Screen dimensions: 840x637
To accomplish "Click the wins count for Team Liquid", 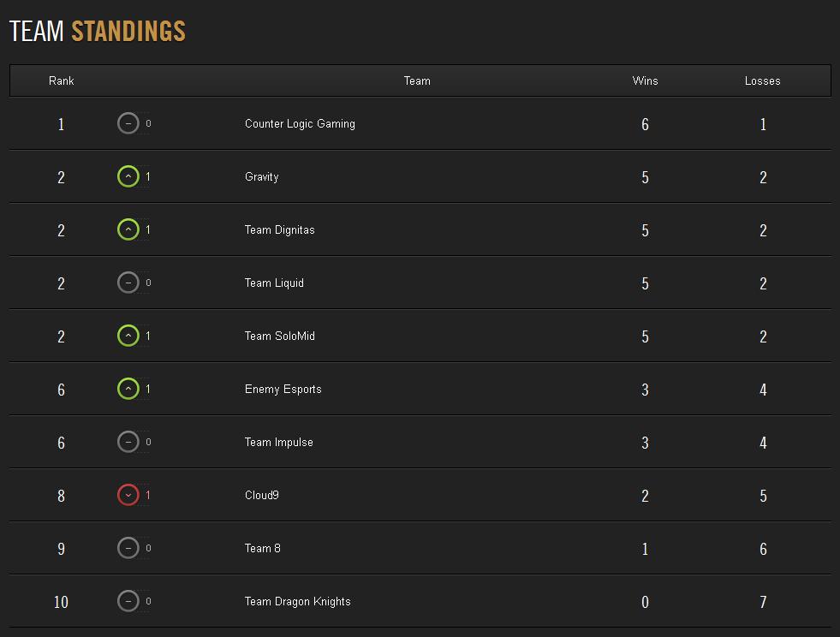I will tap(645, 283).
